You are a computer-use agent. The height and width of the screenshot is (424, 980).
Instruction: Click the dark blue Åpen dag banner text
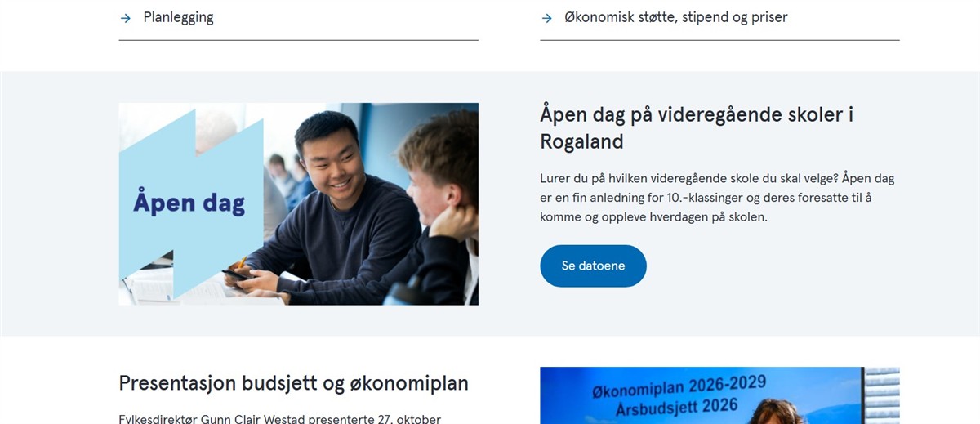click(x=189, y=203)
